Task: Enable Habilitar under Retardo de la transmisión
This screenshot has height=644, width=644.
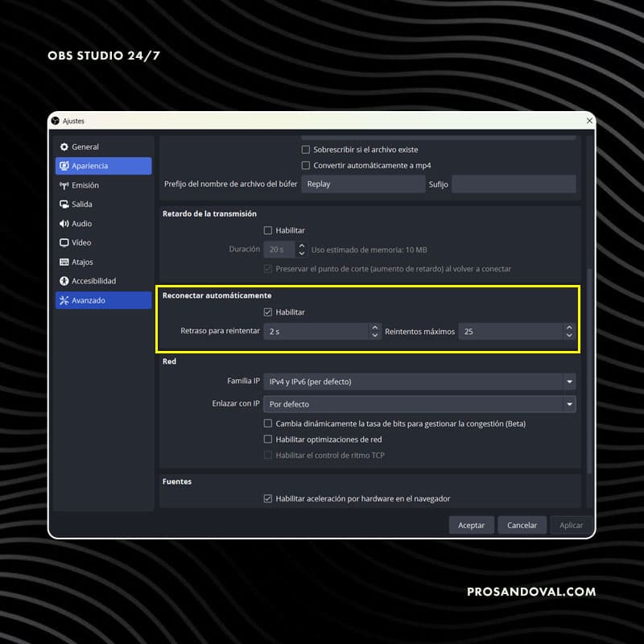Action: click(x=268, y=230)
